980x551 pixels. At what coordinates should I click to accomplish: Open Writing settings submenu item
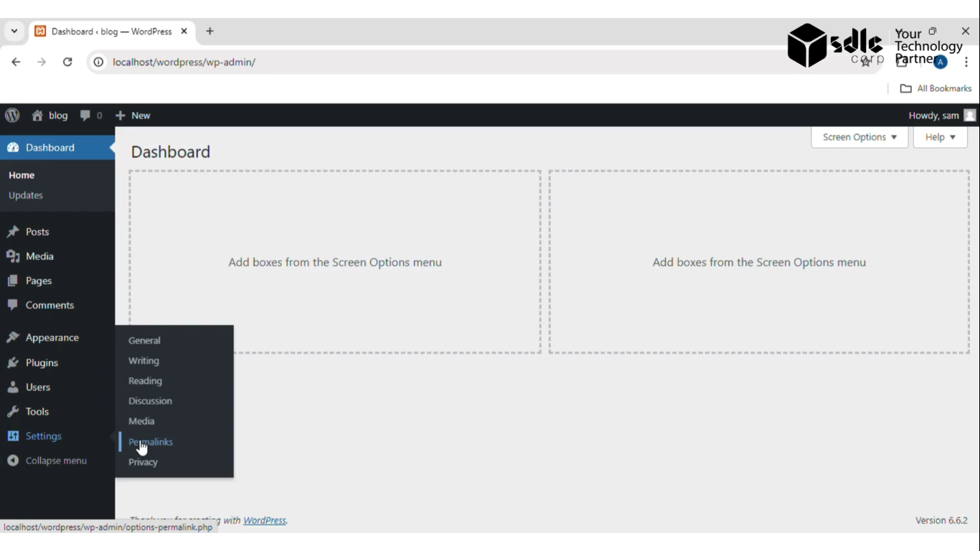click(143, 361)
